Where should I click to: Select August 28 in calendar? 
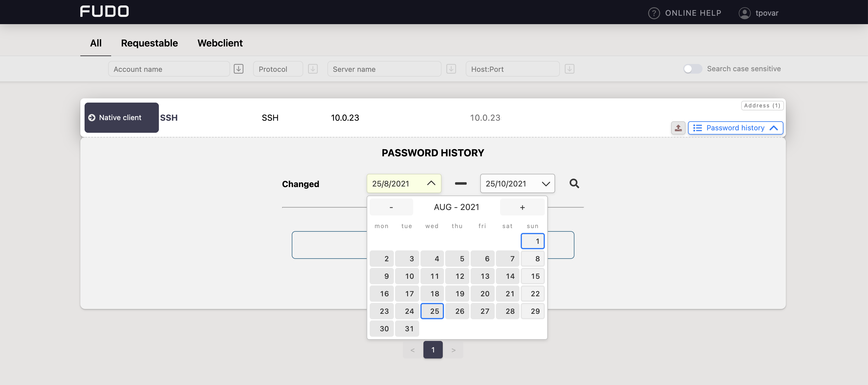click(508, 311)
